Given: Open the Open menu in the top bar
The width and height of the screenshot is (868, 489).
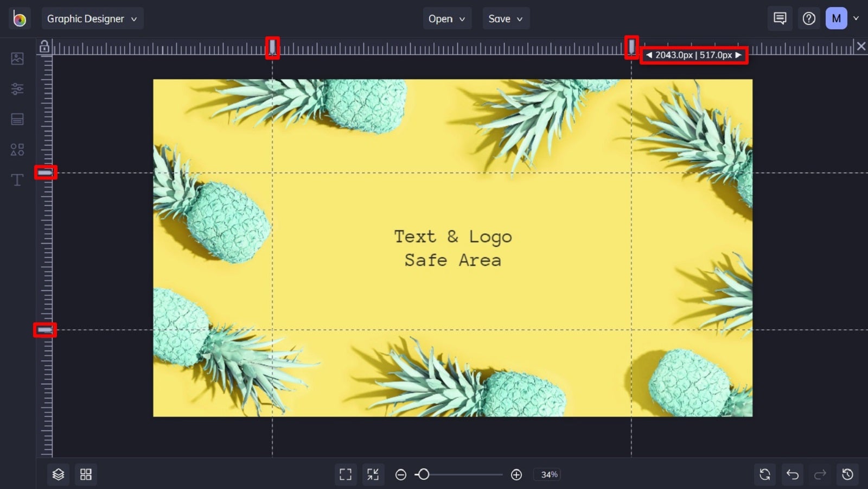Looking at the screenshot, I should [x=447, y=18].
